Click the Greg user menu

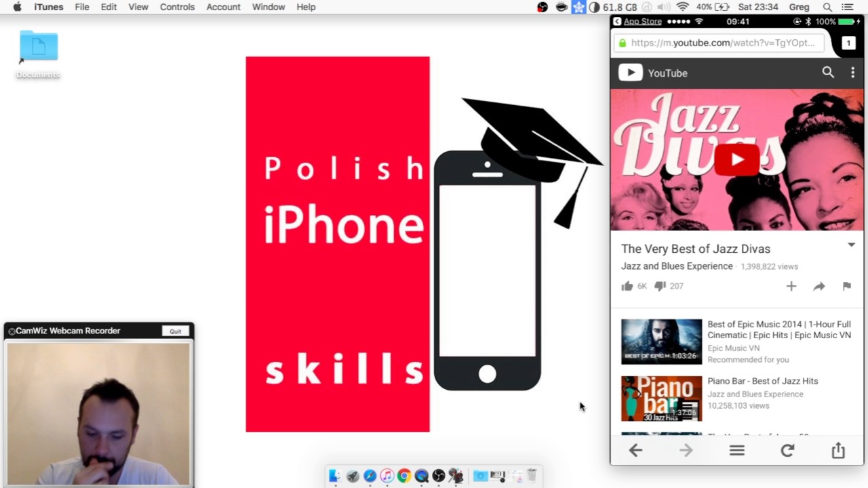(799, 7)
